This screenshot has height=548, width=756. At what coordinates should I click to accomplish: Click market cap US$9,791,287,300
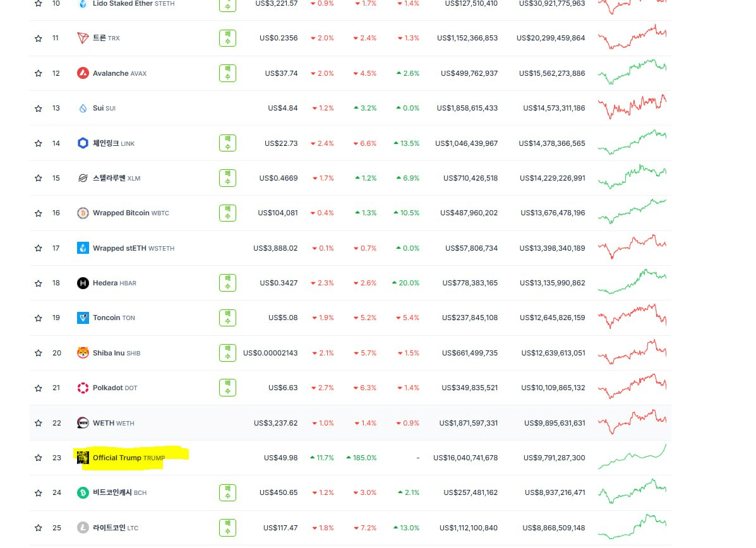tap(555, 458)
